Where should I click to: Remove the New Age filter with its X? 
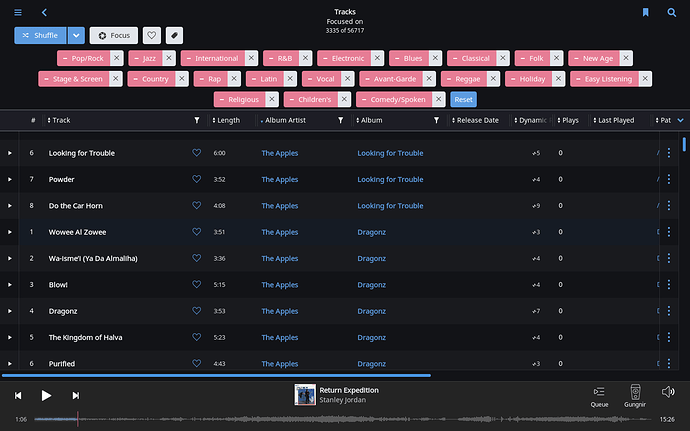(626, 58)
